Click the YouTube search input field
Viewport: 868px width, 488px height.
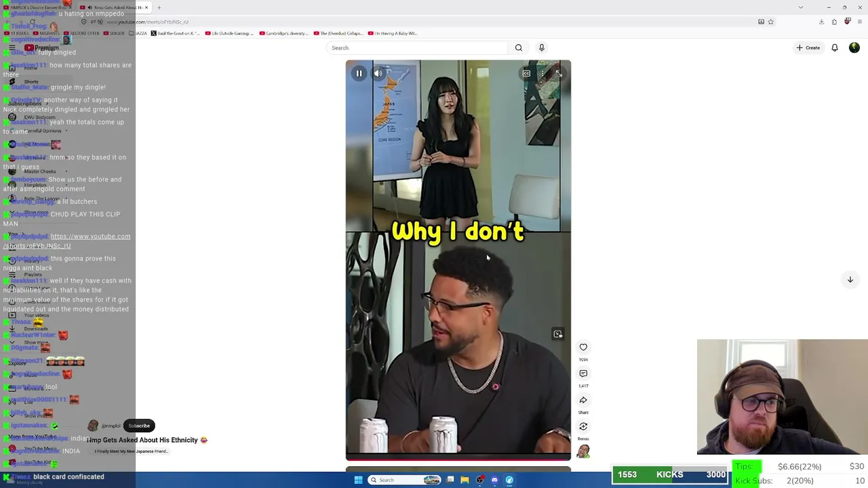tap(416, 47)
